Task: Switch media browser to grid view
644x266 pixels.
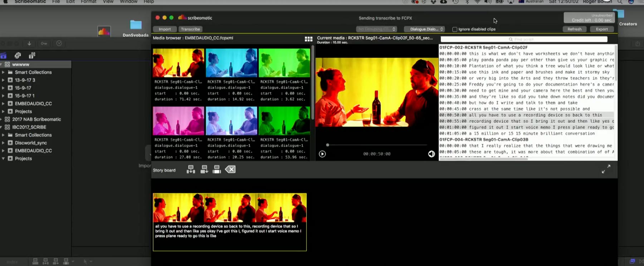Action: [x=308, y=39]
